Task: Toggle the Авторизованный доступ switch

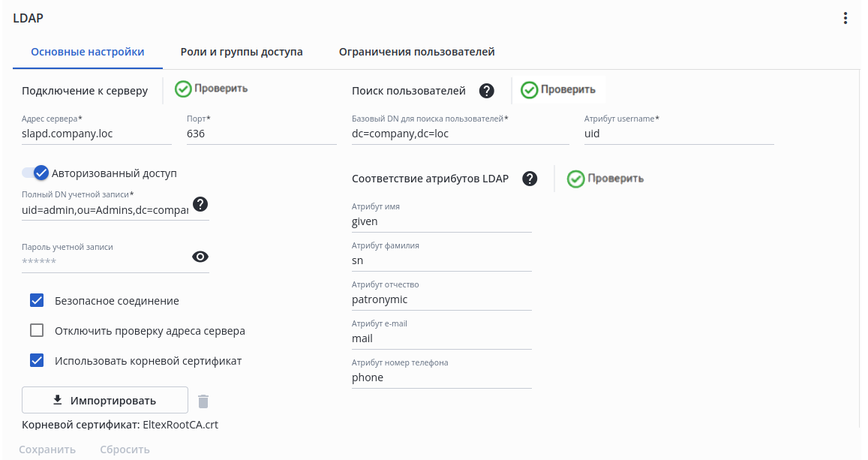Action: coord(35,173)
